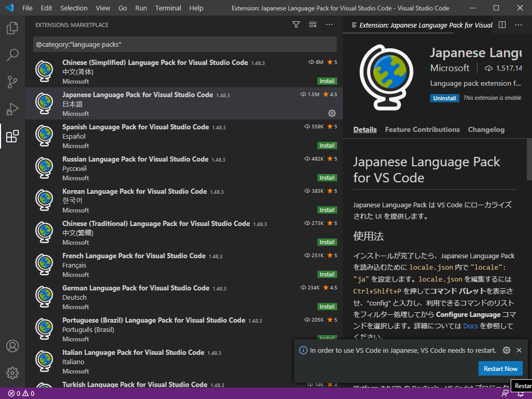Image resolution: width=532 pixels, height=399 pixels.
Task: Click Japanese Language Pack manage gear
Action: pos(332,113)
